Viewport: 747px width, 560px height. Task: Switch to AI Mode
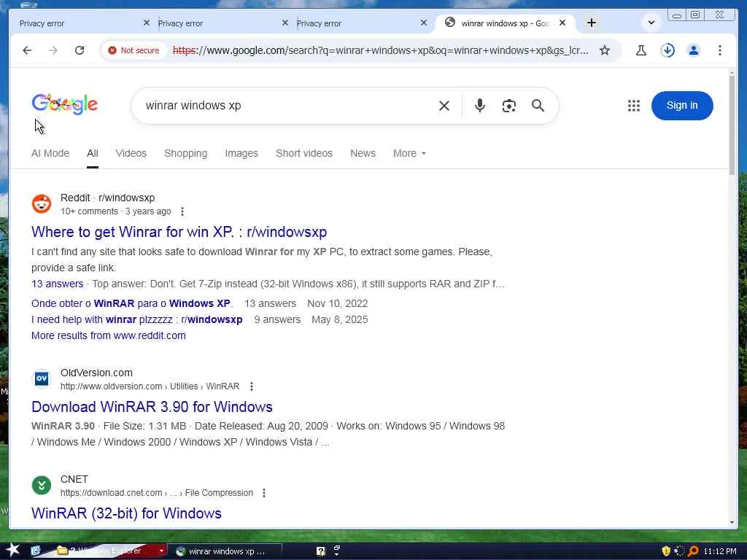click(x=50, y=153)
